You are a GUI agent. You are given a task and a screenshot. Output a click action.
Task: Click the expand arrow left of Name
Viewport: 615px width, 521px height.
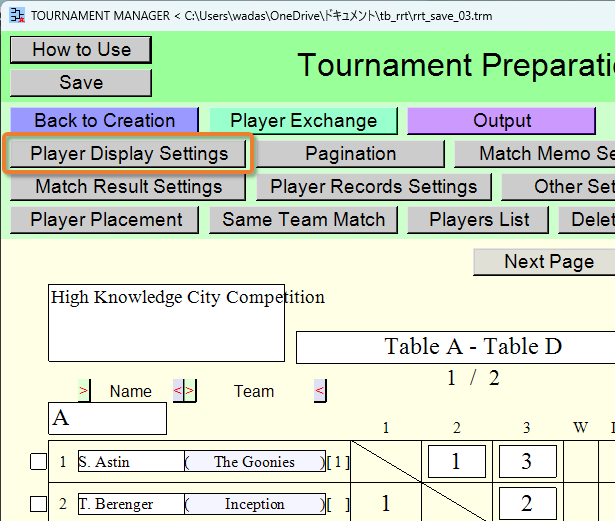point(84,390)
